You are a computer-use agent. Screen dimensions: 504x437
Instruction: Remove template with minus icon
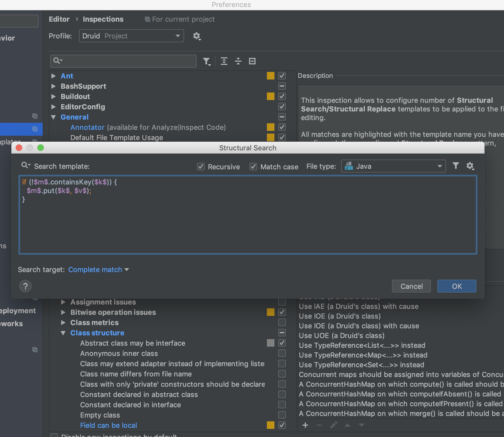(x=319, y=425)
